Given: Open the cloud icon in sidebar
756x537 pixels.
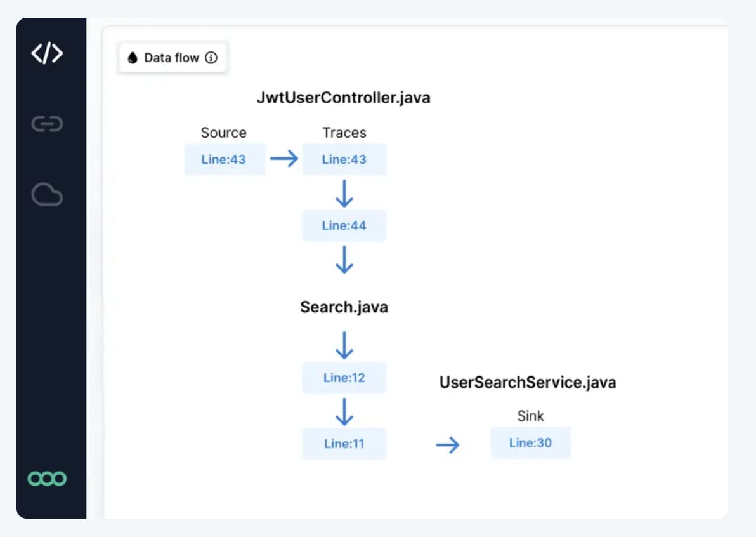Looking at the screenshot, I should point(48,195).
